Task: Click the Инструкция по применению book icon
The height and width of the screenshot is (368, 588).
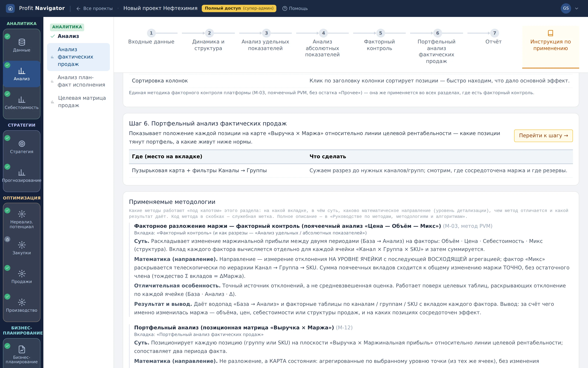Action: (x=550, y=33)
